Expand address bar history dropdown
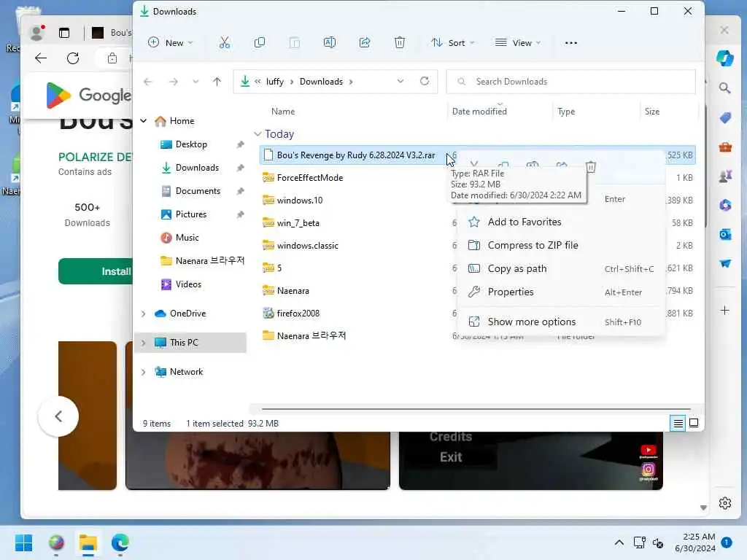747x560 pixels. click(x=400, y=82)
